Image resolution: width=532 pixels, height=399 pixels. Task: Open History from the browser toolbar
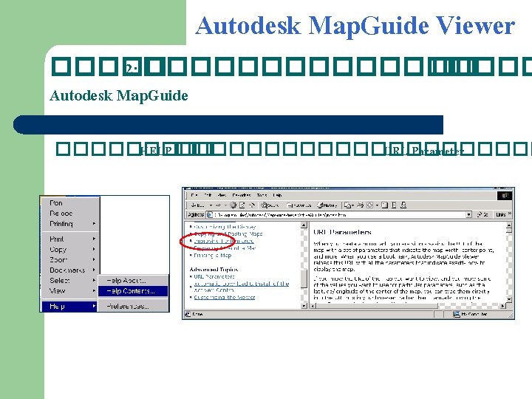pyautogui.click(x=327, y=205)
